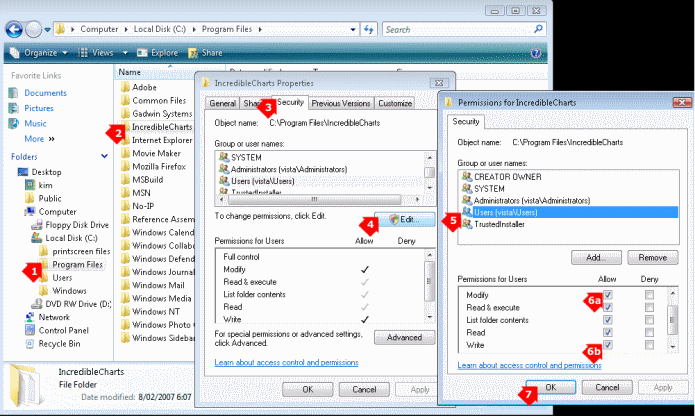This screenshot has width=695, height=416.
Task: Select the kim user folder icon
Action: [30, 185]
